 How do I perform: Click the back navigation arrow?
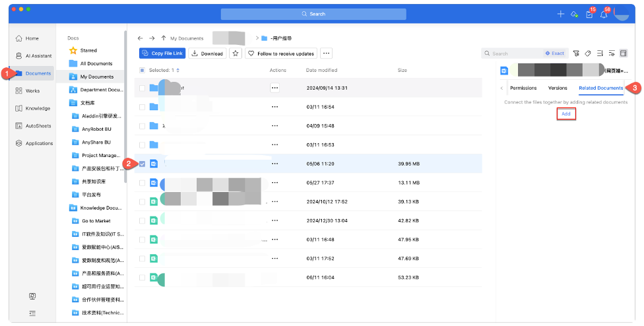coord(140,38)
